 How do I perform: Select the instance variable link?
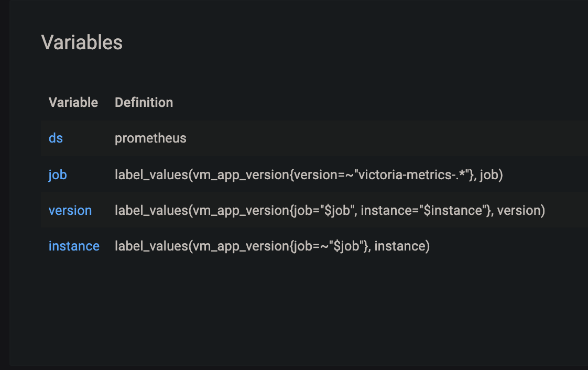click(x=74, y=246)
